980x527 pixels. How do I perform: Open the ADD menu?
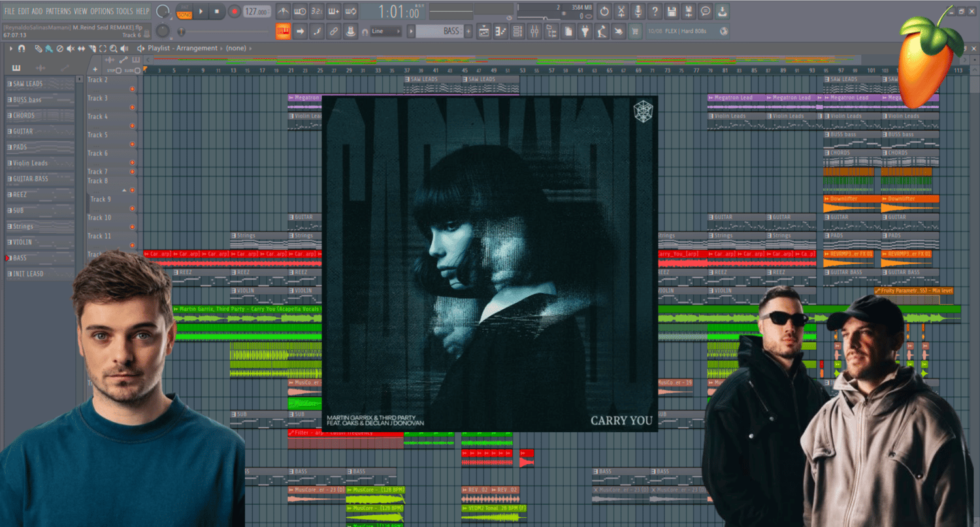37,11
